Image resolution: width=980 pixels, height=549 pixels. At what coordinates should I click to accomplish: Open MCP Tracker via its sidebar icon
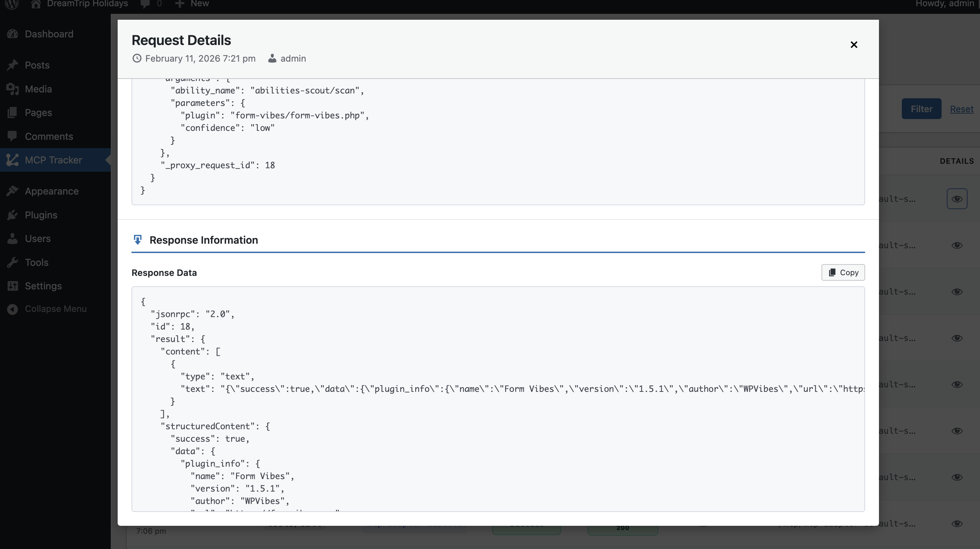coord(12,160)
